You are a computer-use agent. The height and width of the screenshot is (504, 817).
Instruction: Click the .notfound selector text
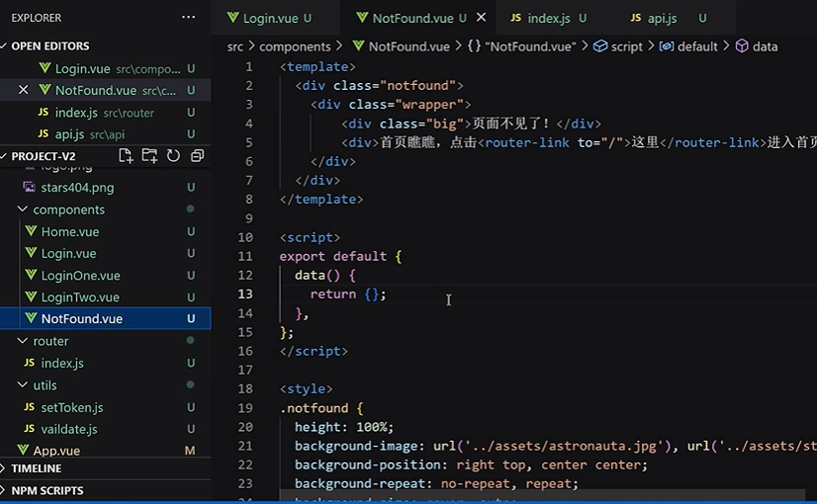tap(315, 408)
